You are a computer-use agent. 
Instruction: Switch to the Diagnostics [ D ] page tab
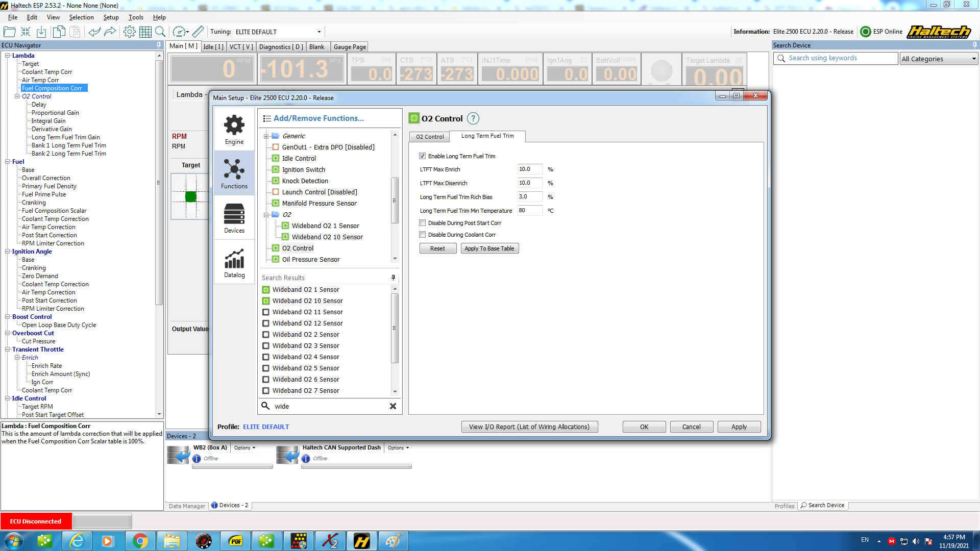(281, 47)
